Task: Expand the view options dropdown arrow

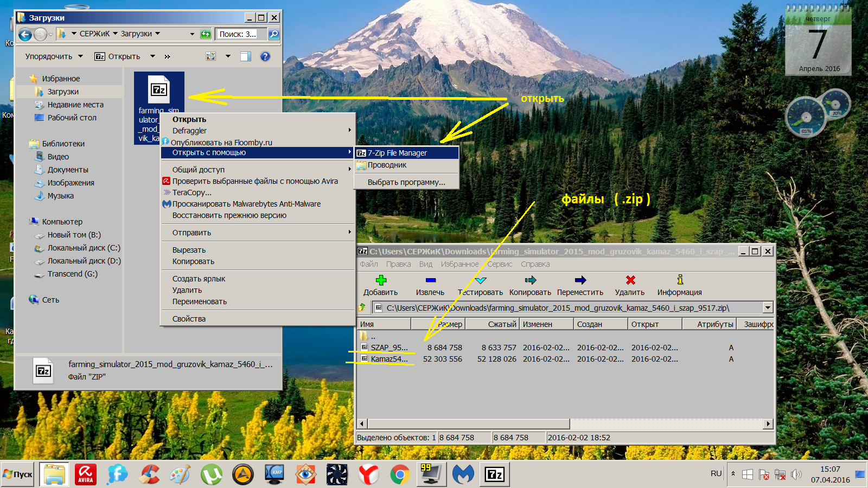Action: tap(228, 56)
